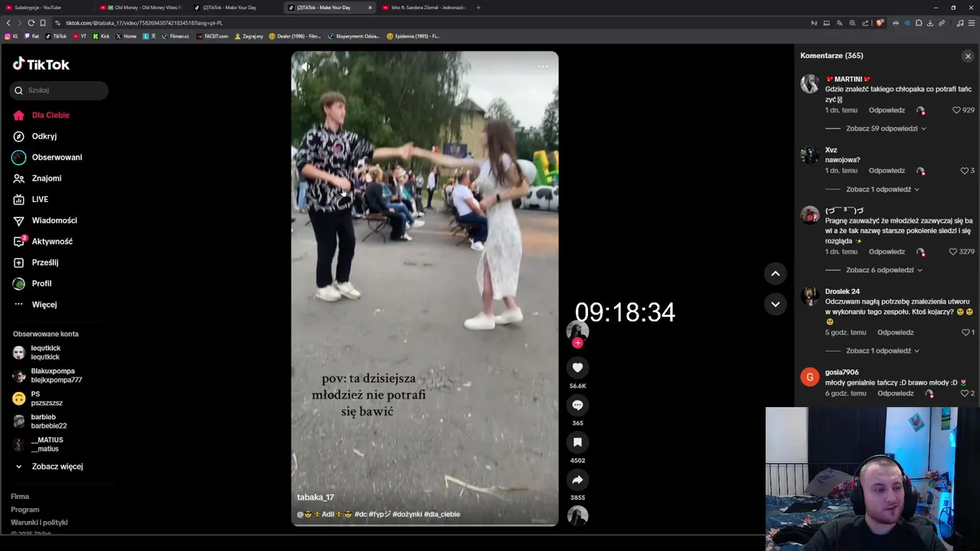Screen dimensions: 980x551
Task: Click the browser downloads icon
Action: pos(929,23)
